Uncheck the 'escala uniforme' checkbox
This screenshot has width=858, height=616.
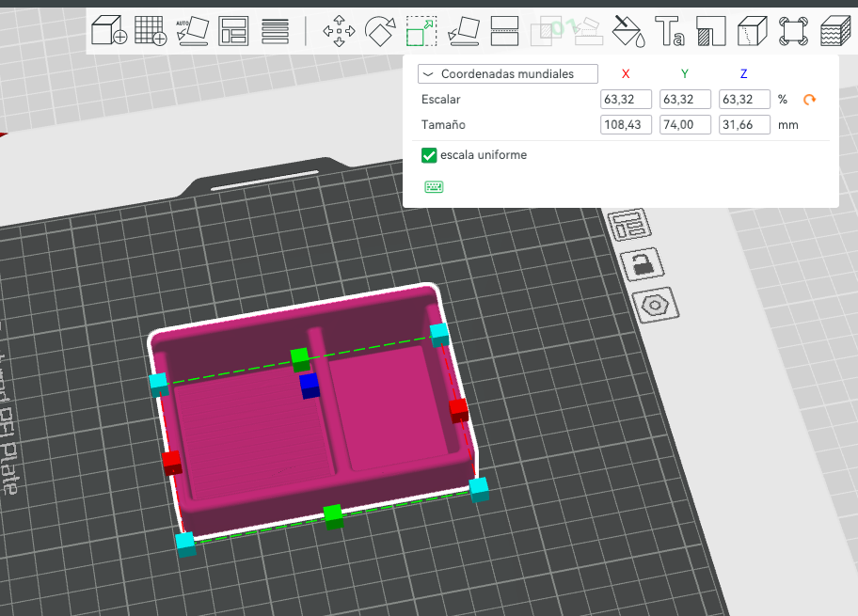click(x=429, y=155)
